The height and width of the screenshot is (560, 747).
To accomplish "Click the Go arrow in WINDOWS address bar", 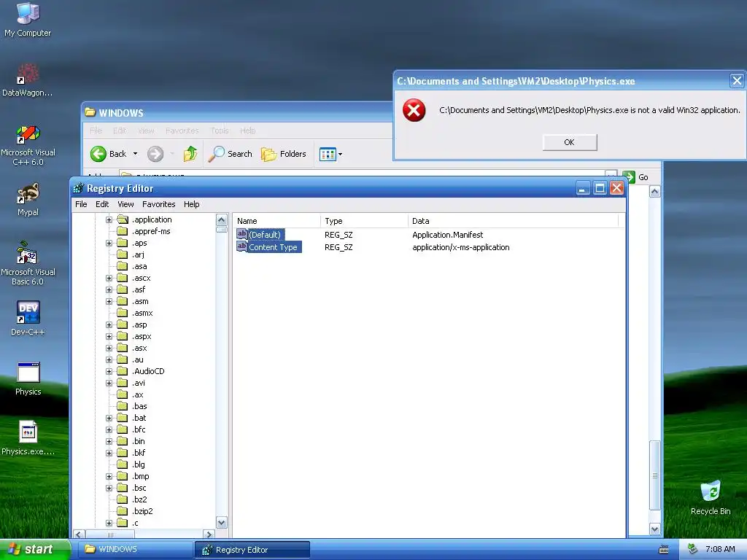I will (629, 177).
